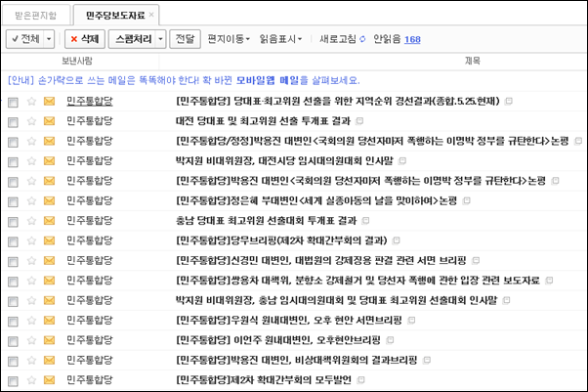588x392 pixels.
Task: Open the unread count 168 link
Action: (412, 39)
